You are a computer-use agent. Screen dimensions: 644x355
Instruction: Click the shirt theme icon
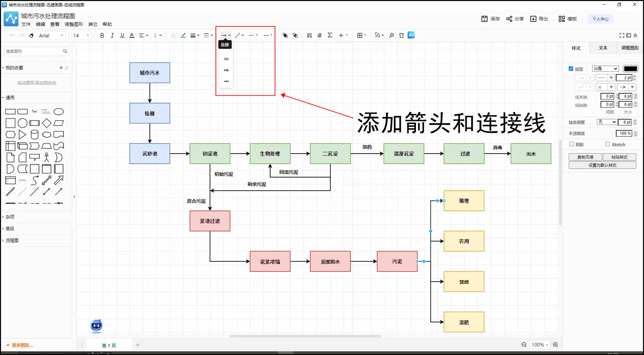pos(401,35)
